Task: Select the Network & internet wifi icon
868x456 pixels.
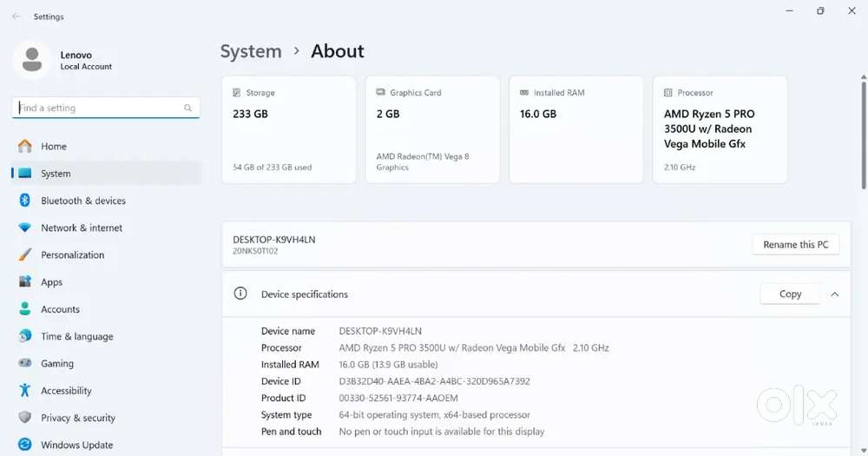Action: tap(25, 228)
